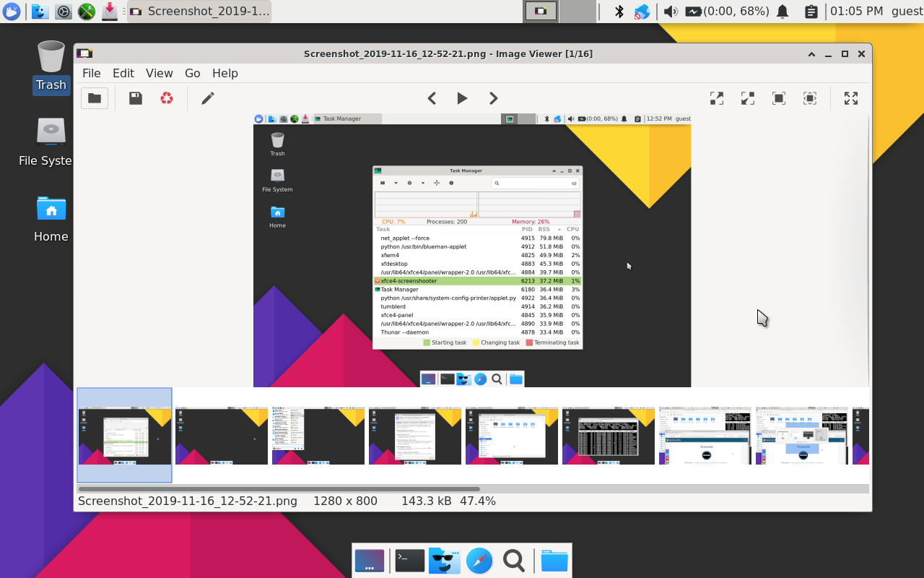924x578 pixels.
Task: Go to the previous image
Action: point(432,98)
